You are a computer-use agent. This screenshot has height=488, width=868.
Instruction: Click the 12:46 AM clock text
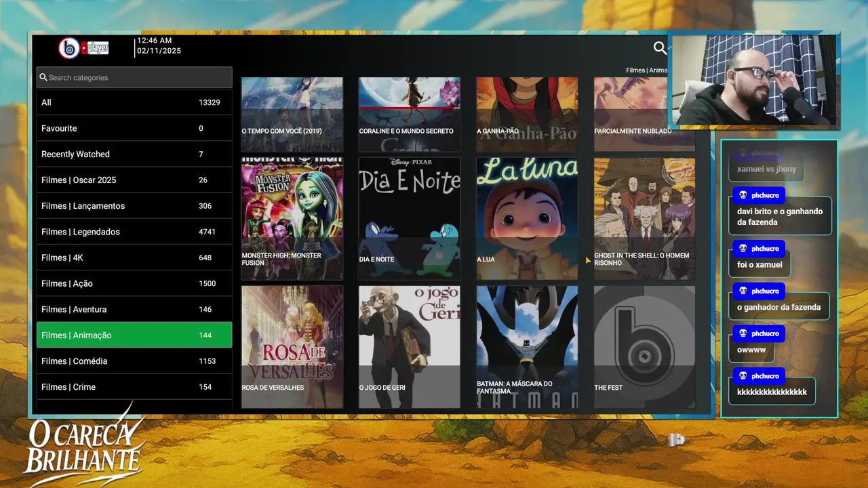pyautogui.click(x=155, y=41)
